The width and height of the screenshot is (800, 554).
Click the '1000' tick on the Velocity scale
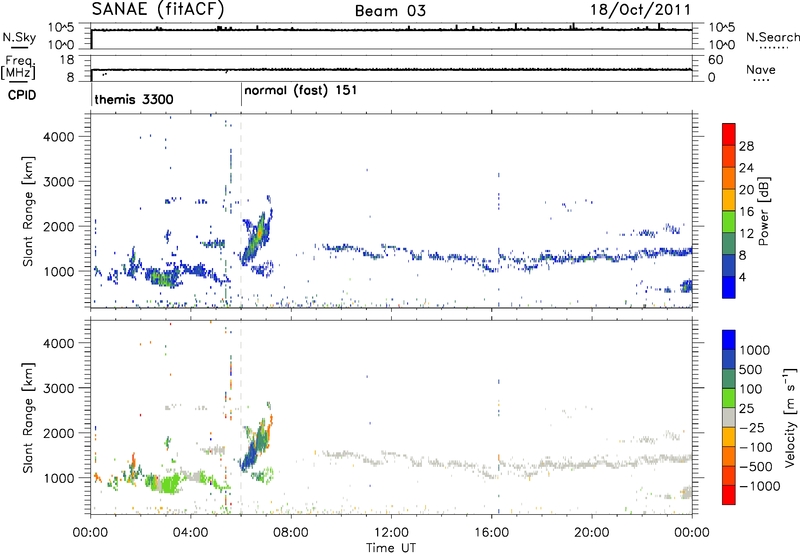pos(754,350)
